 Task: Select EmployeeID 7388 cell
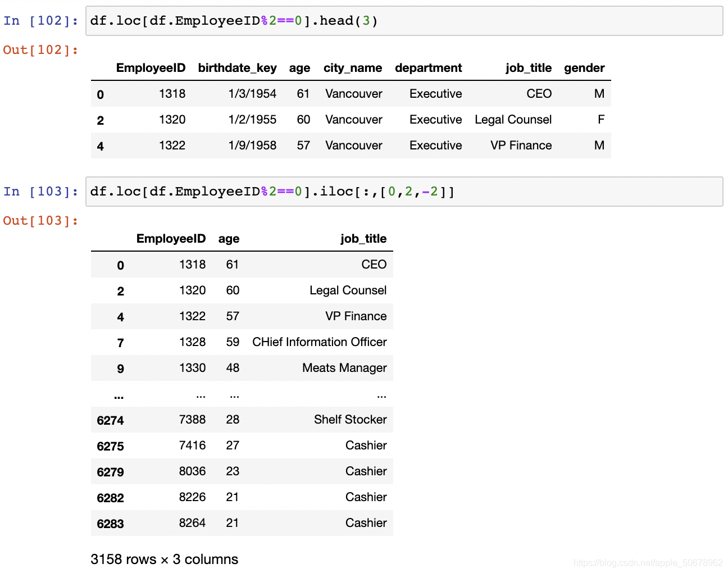[x=192, y=420]
